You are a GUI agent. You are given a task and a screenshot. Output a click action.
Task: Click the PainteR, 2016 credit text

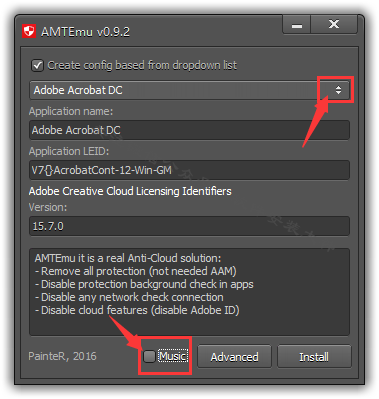[x=62, y=356]
